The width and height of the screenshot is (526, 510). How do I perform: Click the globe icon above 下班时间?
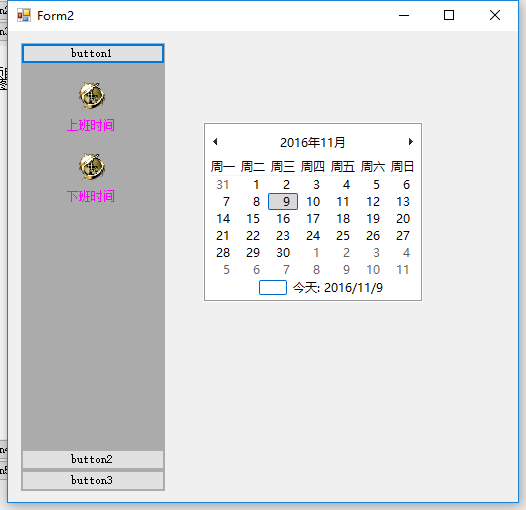point(92,167)
